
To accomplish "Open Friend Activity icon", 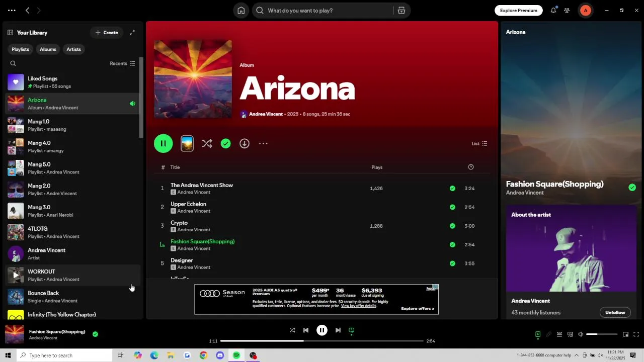I will [567, 11].
